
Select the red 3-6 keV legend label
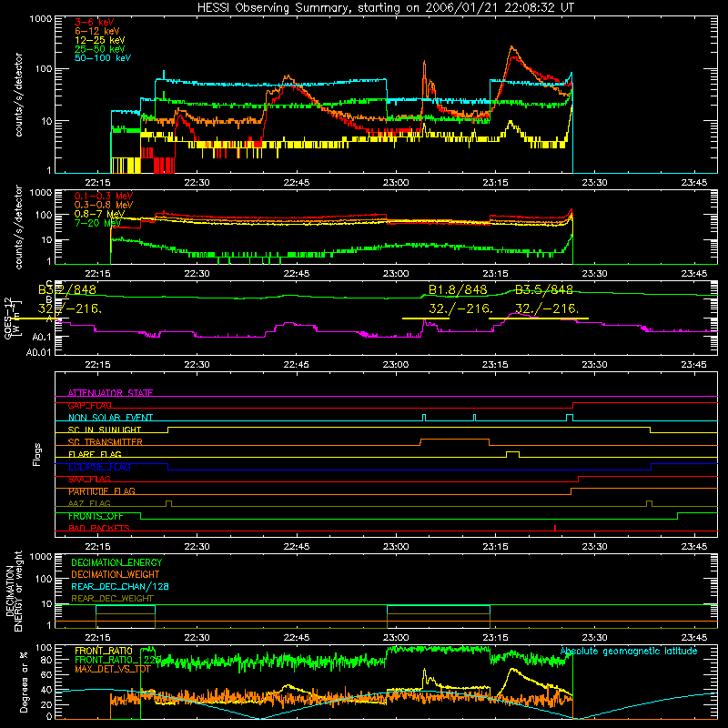coord(94,22)
